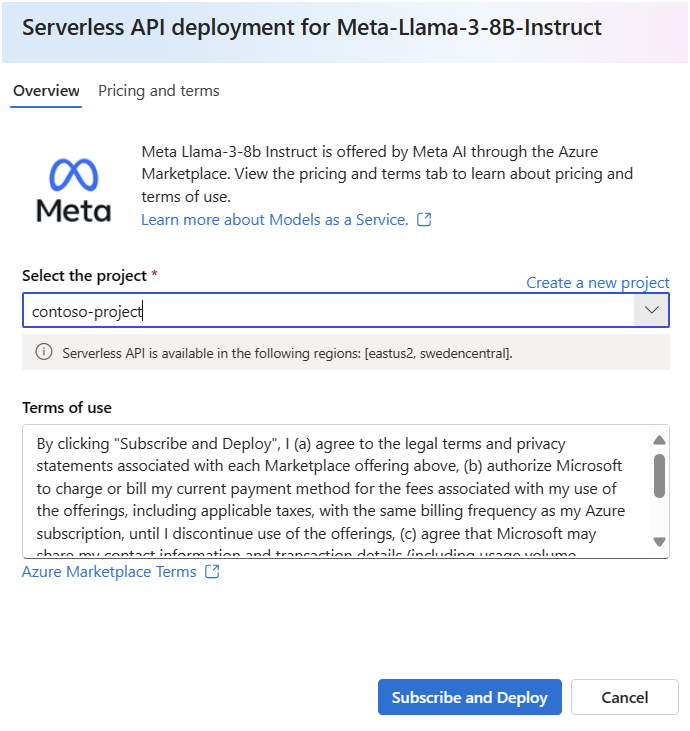This screenshot has height=731, width=690.
Task: Switch to the Pricing and terms tab
Action: [x=159, y=90]
